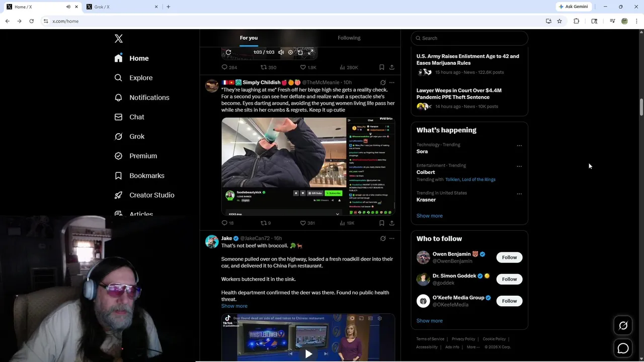
Task: Reply to post with 18 replies
Action: [x=228, y=223]
